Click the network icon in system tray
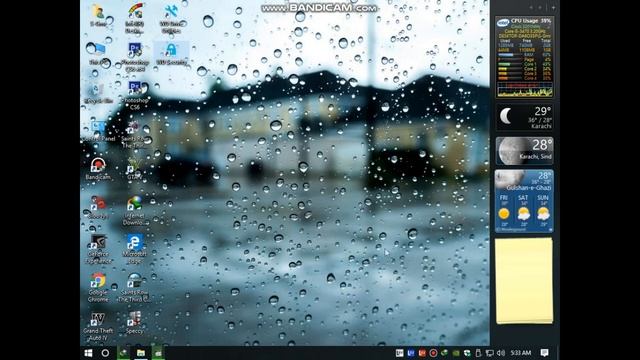This screenshot has width=640, height=360. pos(489,353)
